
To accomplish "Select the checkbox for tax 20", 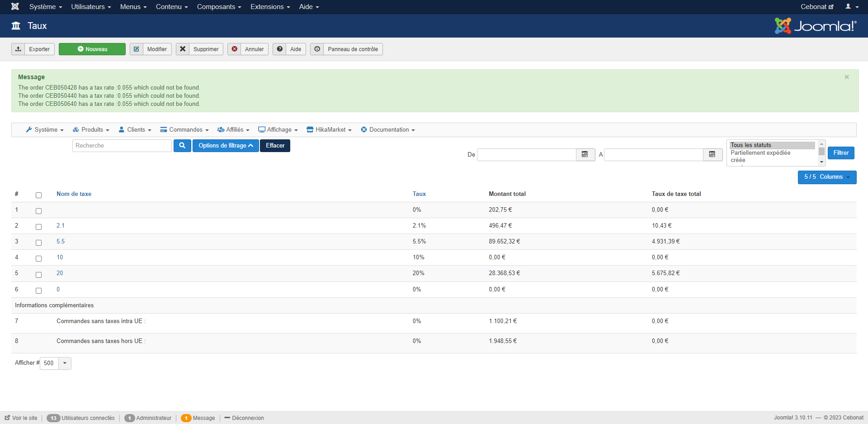I will (x=38, y=275).
